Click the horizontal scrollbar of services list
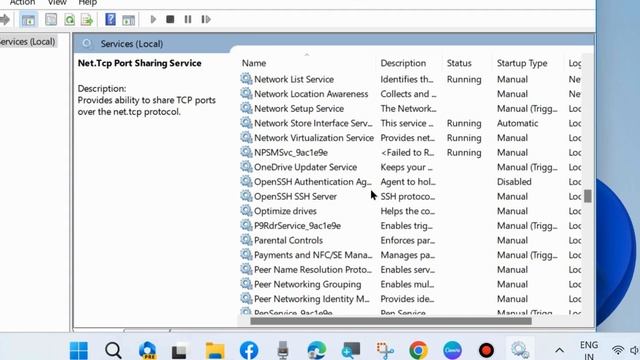The image size is (640, 360). pyautogui.click(x=391, y=321)
